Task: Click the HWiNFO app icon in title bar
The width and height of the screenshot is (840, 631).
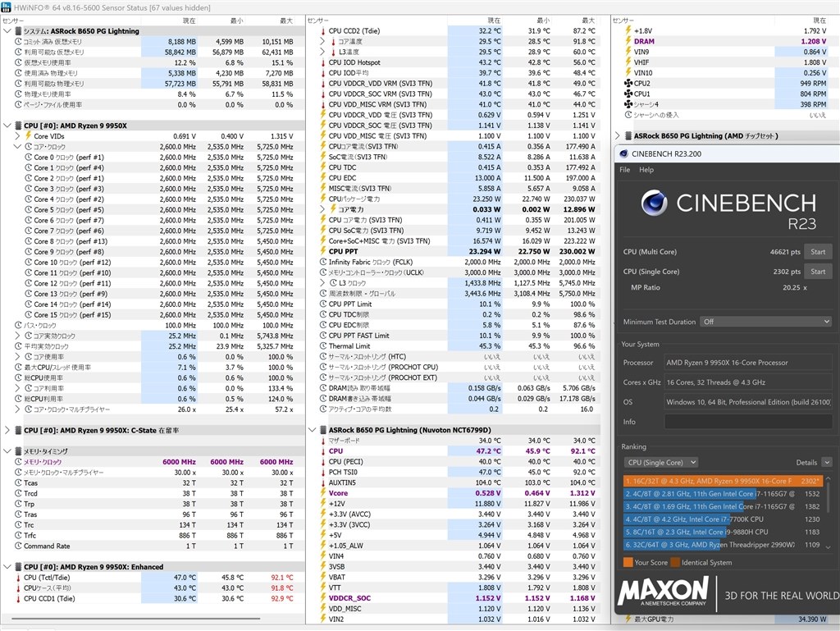Action: [x=6, y=7]
